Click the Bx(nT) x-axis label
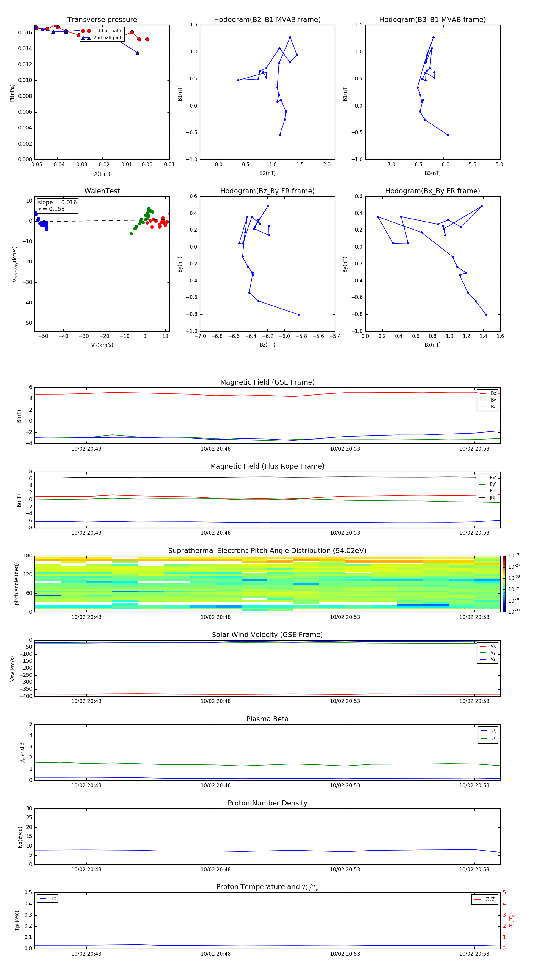Image resolution: width=535 pixels, height=980 pixels. click(x=432, y=345)
